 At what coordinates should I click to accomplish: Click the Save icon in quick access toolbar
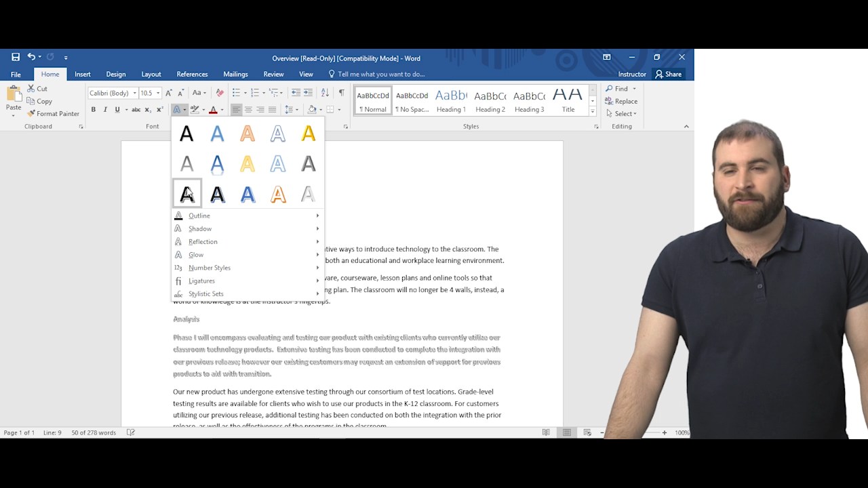click(16, 58)
